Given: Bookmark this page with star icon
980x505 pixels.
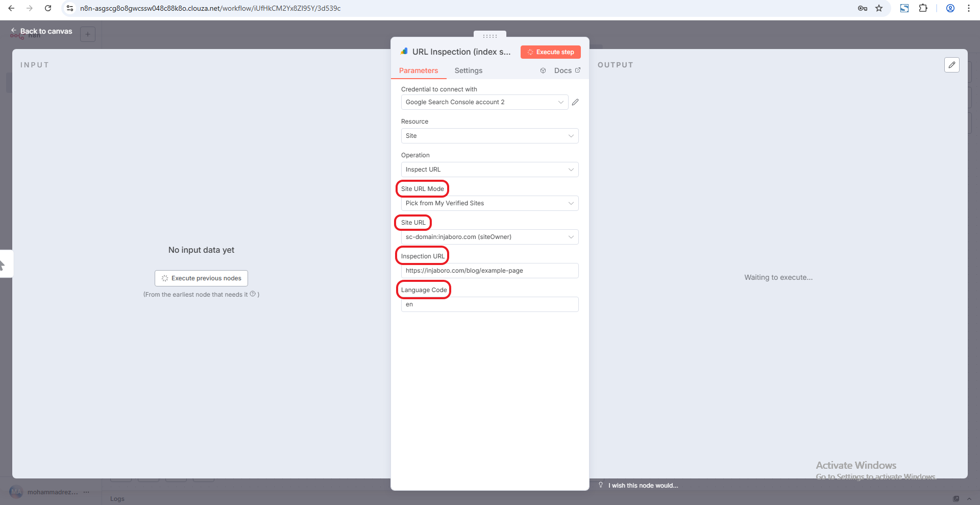Looking at the screenshot, I should [879, 8].
